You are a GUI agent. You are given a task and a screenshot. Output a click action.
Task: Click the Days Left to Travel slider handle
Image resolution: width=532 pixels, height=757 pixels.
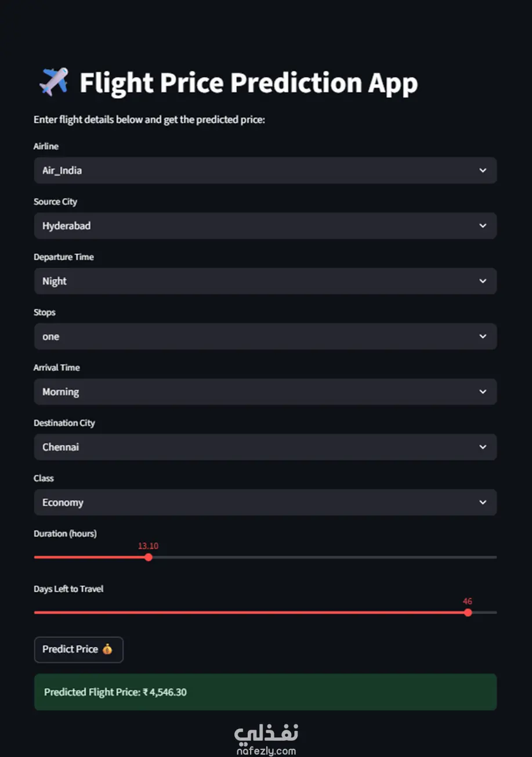[468, 612]
